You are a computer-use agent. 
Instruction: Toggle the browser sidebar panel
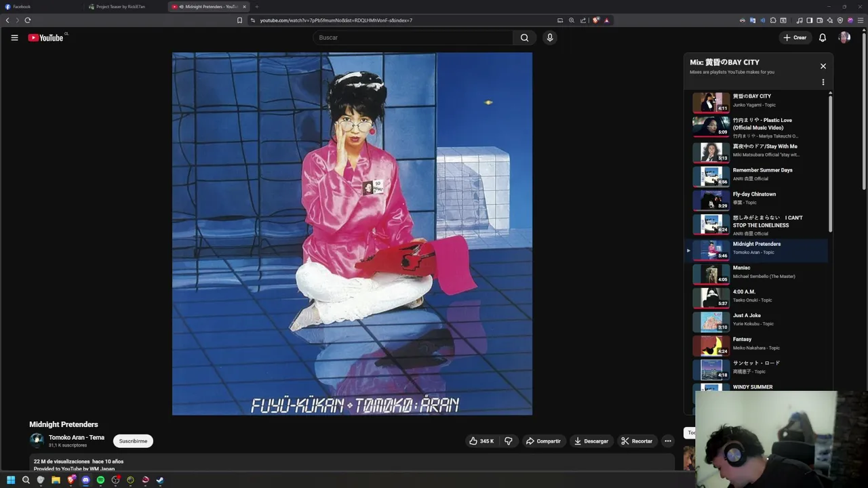(x=809, y=20)
